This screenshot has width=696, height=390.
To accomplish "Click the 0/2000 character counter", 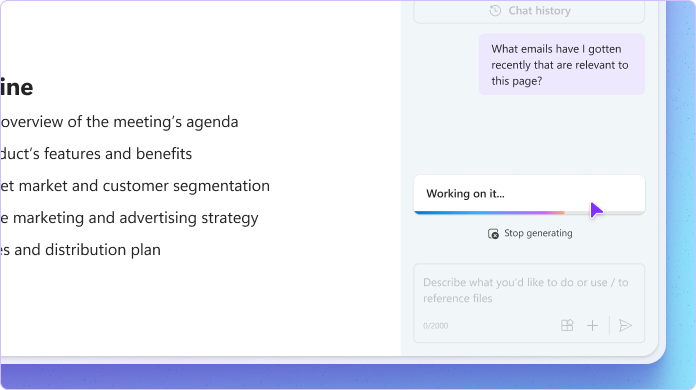I will [435, 326].
